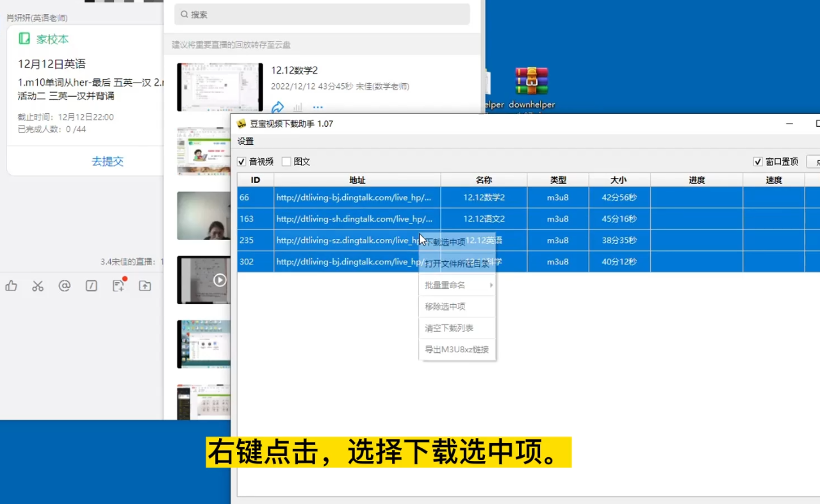This screenshot has width=820, height=504.
Task: Click the 12.12数学2 name cell in the table
Action: coord(484,197)
